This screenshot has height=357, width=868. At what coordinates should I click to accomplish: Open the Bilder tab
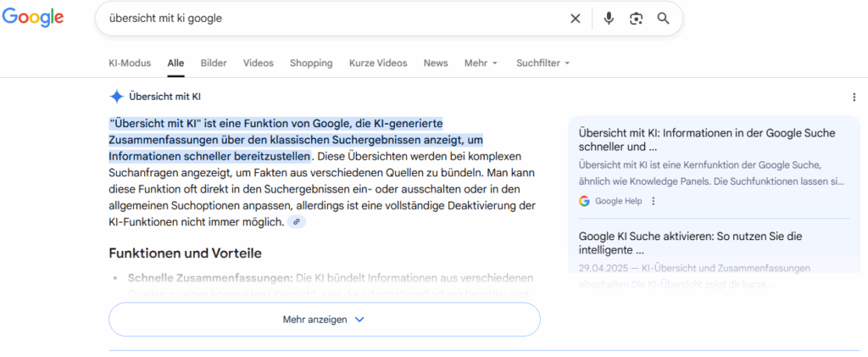214,63
